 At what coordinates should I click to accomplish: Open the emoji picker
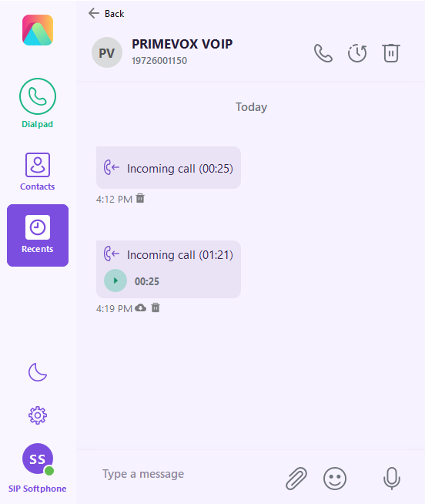point(335,478)
